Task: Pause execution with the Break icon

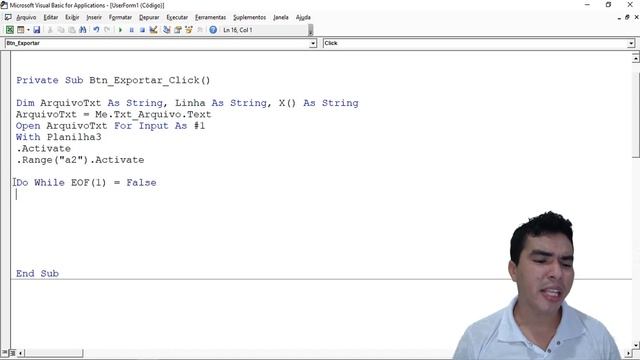Action: [x=131, y=30]
